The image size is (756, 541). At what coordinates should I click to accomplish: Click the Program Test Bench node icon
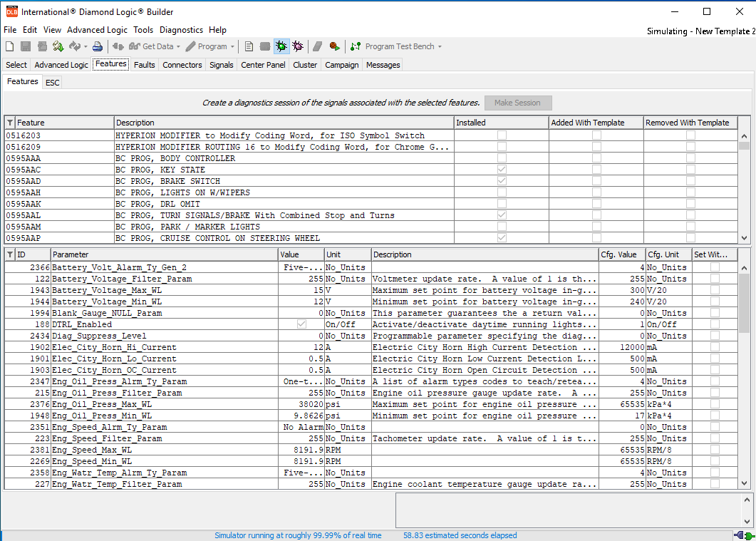(x=354, y=46)
